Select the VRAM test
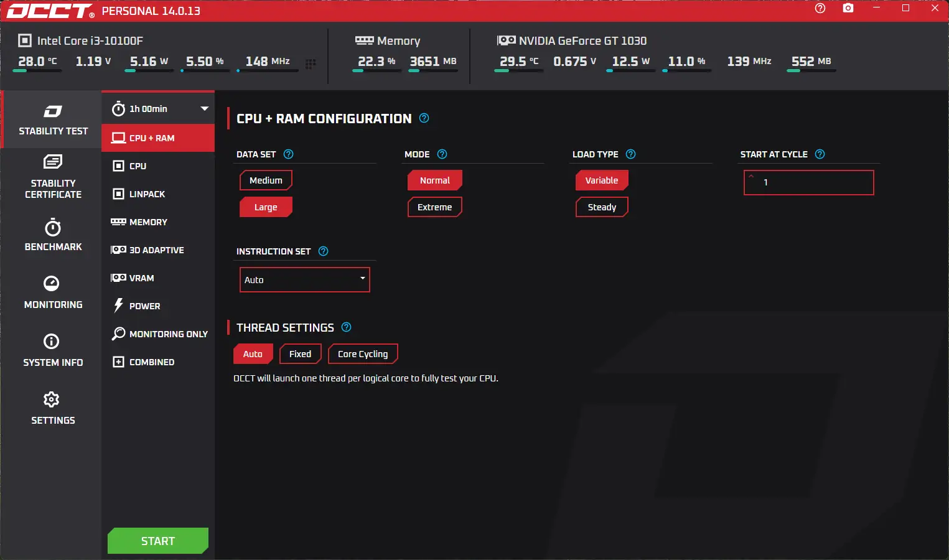 pyautogui.click(x=158, y=278)
